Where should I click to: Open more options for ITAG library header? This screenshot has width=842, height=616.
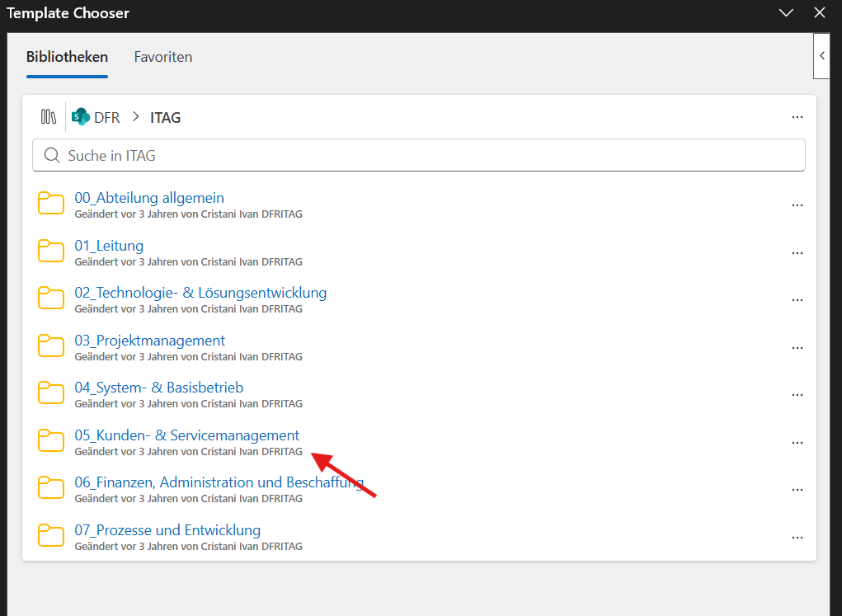797,117
